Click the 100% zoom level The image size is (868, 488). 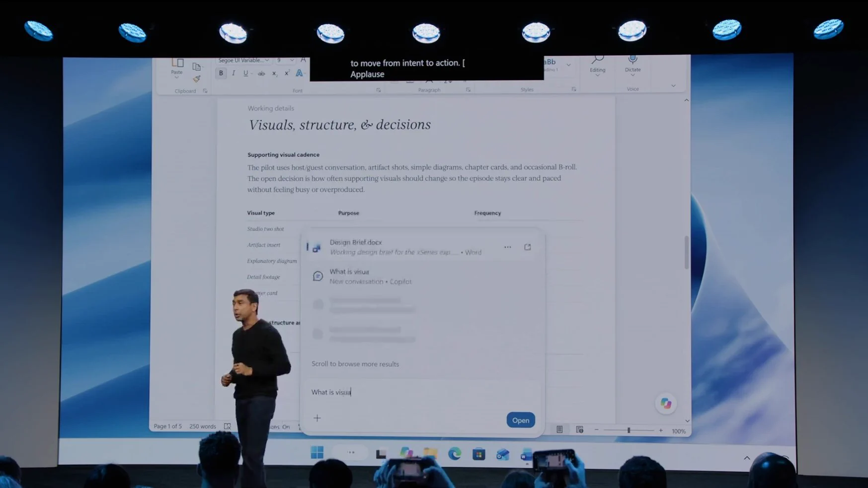678,431
